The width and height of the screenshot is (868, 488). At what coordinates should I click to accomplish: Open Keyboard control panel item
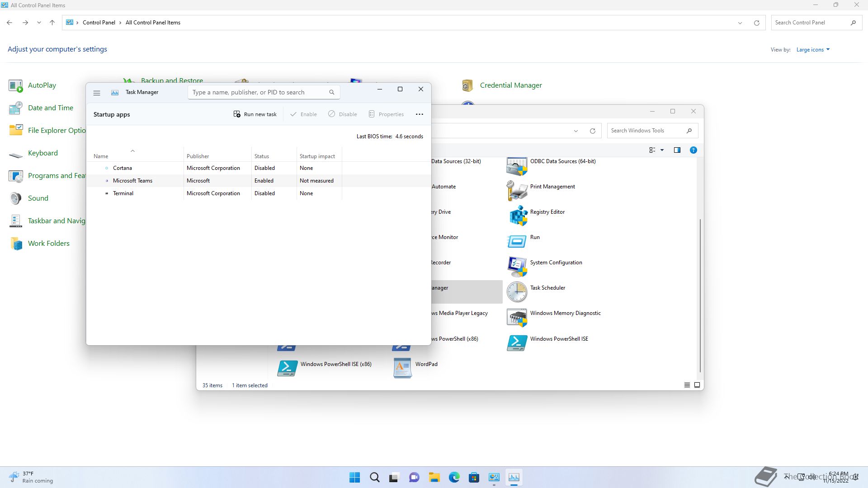tap(43, 153)
